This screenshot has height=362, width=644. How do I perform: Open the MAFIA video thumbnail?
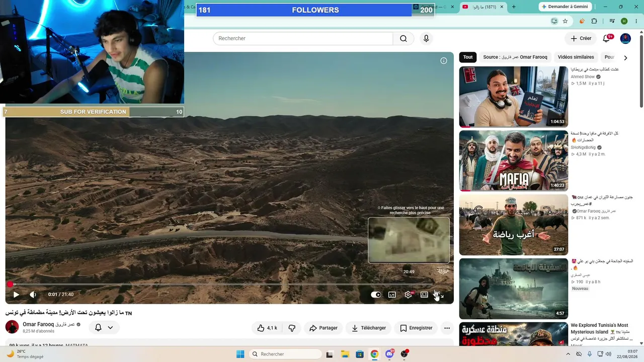click(514, 161)
